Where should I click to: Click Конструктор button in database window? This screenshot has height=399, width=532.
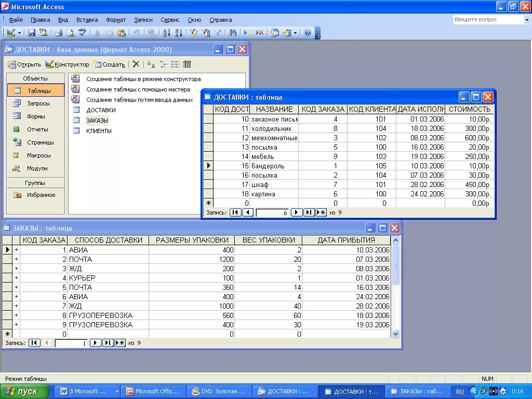coord(67,64)
